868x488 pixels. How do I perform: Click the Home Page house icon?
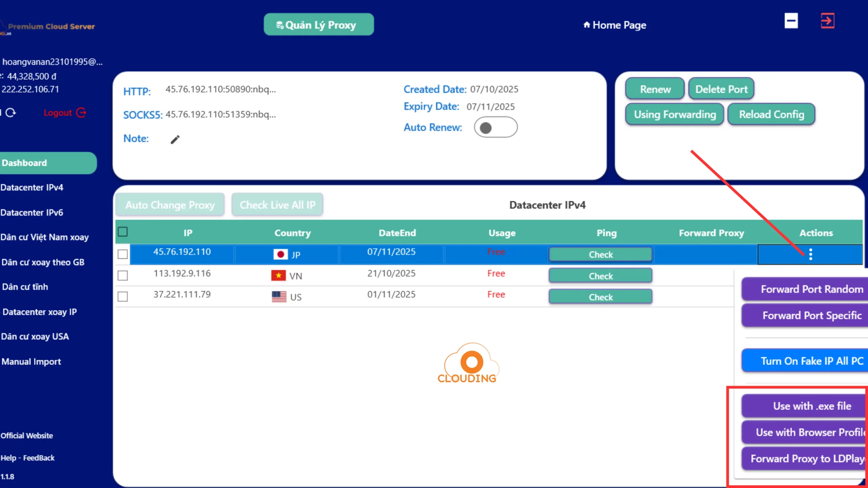pos(587,25)
